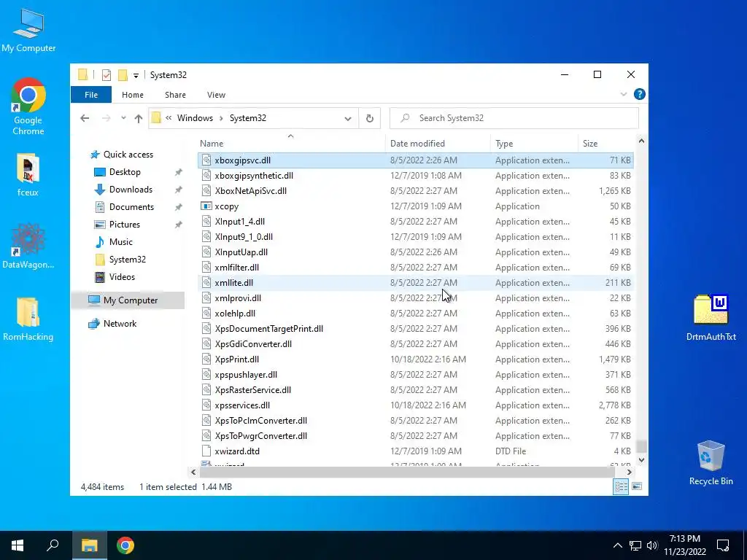Click Windows in the address breadcrumb
Viewport: 747px width, 560px height.
[x=195, y=118]
